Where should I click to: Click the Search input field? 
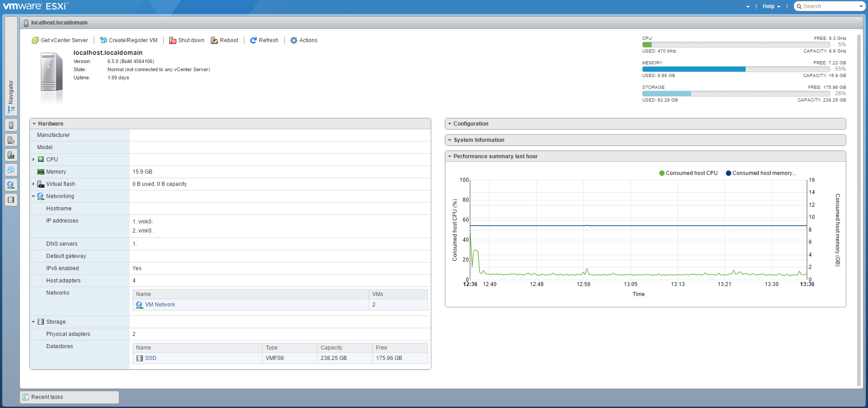829,6
